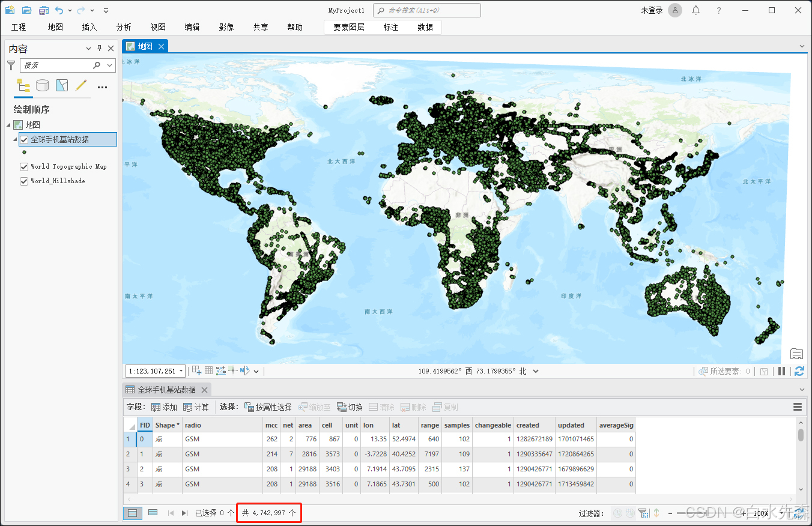The image size is (812, 526).
Task: Open the undo history dropdown arrow
Action: 70,11
